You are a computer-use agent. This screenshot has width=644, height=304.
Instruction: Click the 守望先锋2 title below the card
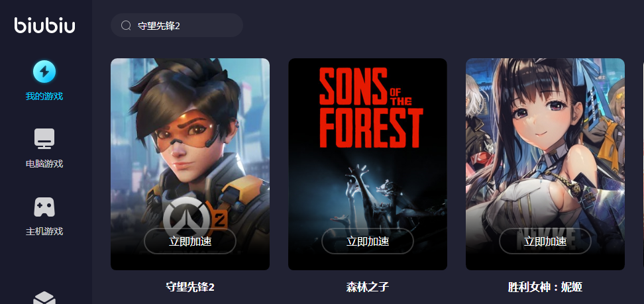coord(190,287)
